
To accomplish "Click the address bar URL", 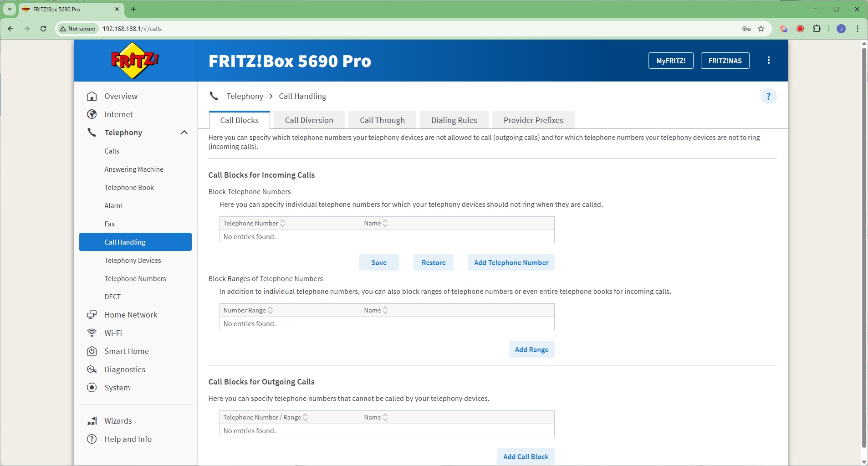I will click(x=132, y=29).
